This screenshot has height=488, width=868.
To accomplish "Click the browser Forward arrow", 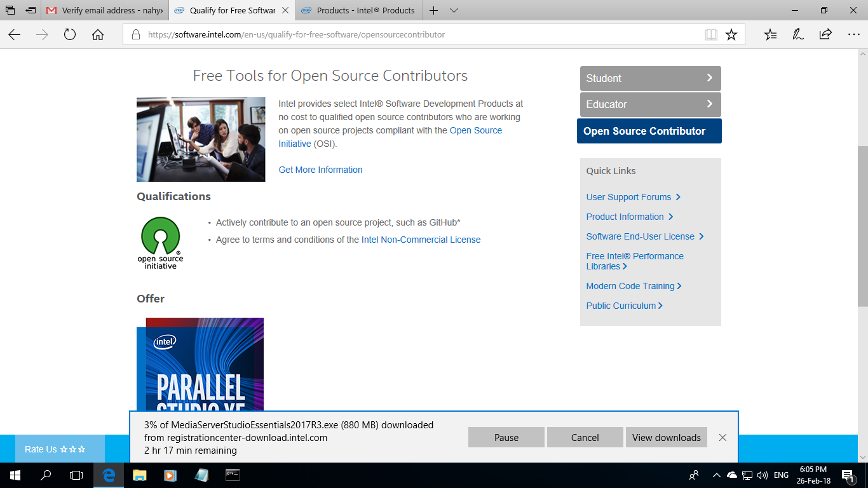I will point(43,35).
